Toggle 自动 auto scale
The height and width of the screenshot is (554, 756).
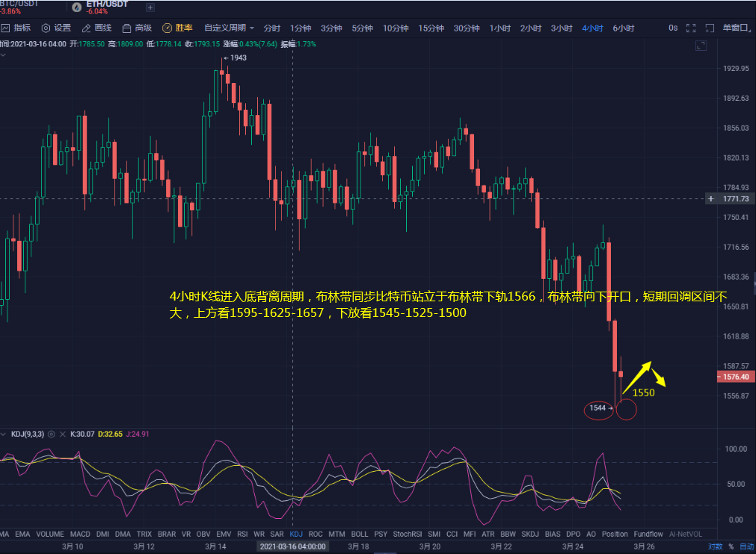pos(747,547)
